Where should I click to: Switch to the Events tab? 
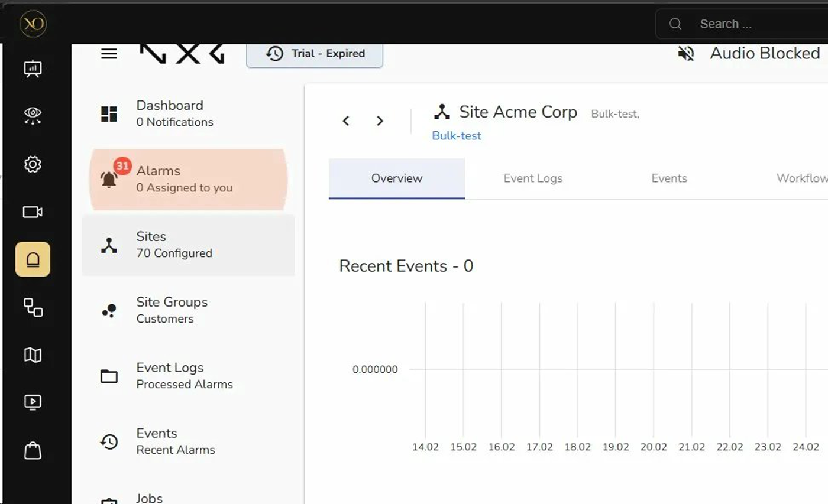(669, 178)
